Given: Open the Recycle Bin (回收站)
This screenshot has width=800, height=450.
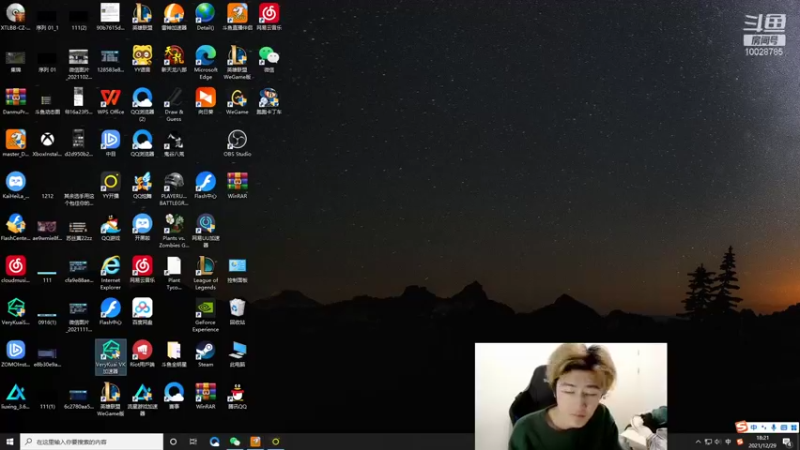Looking at the screenshot, I should (237, 312).
